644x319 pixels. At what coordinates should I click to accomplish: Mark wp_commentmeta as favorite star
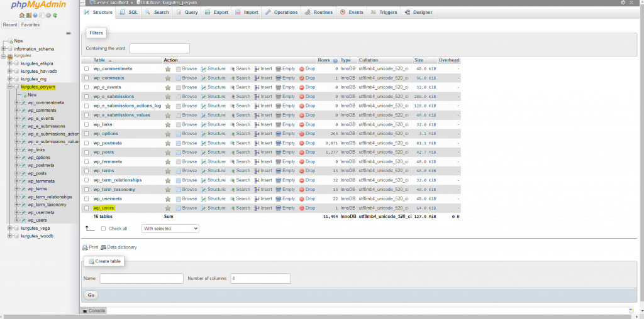167,69
